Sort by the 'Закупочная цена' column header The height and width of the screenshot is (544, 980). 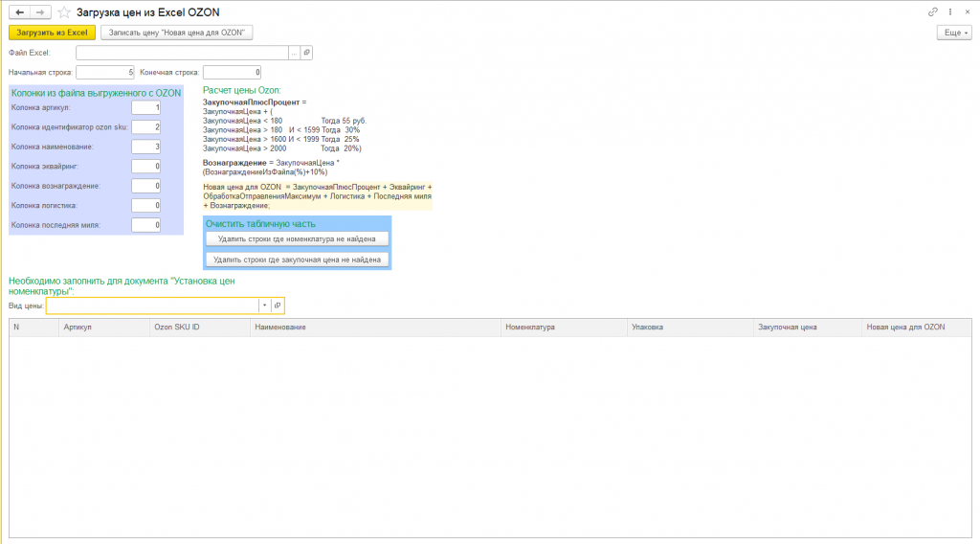click(808, 327)
